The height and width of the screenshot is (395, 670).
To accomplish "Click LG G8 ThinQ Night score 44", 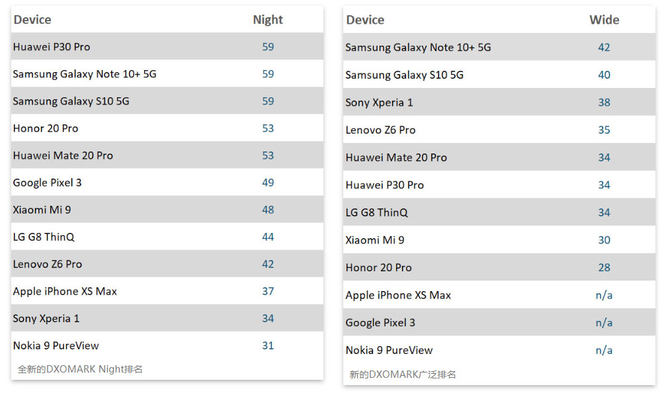I will click(x=268, y=237).
